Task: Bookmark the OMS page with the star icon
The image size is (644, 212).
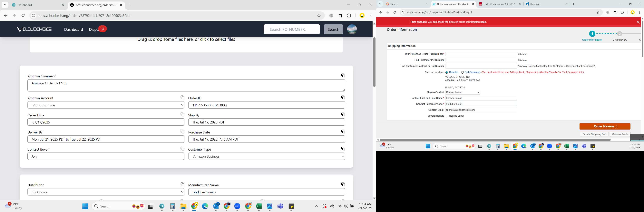Action: 319,16
